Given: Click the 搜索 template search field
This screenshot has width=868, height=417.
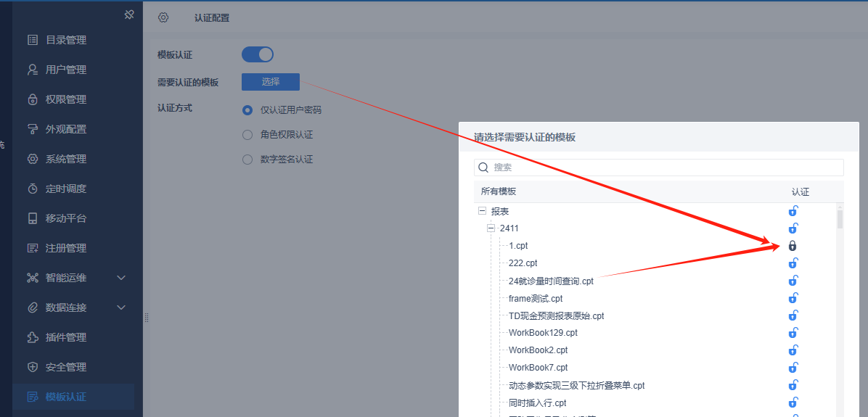Looking at the screenshot, I should (x=659, y=168).
